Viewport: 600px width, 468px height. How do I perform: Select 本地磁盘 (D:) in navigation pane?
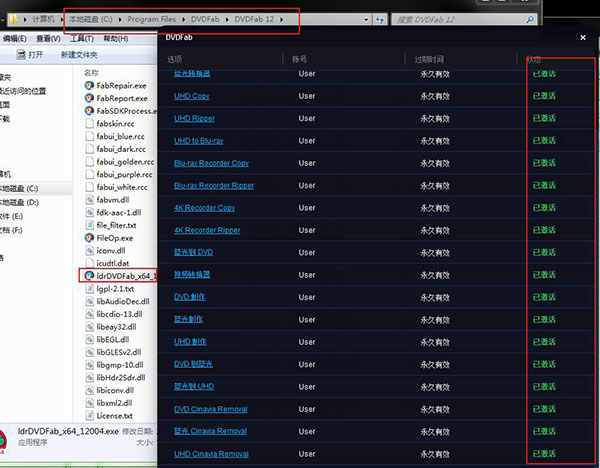pos(19,202)
